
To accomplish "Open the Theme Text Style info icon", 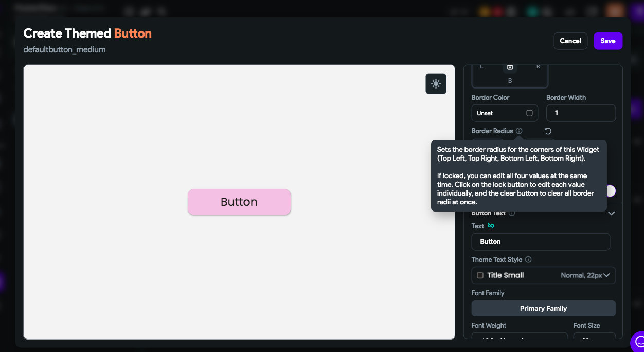I will click(528, 259).
